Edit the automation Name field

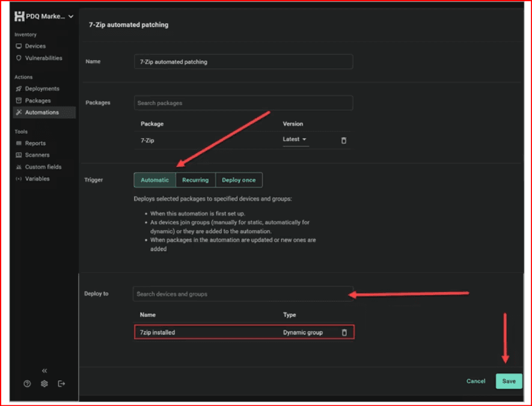pyautogui.click(x=243, y=62)
